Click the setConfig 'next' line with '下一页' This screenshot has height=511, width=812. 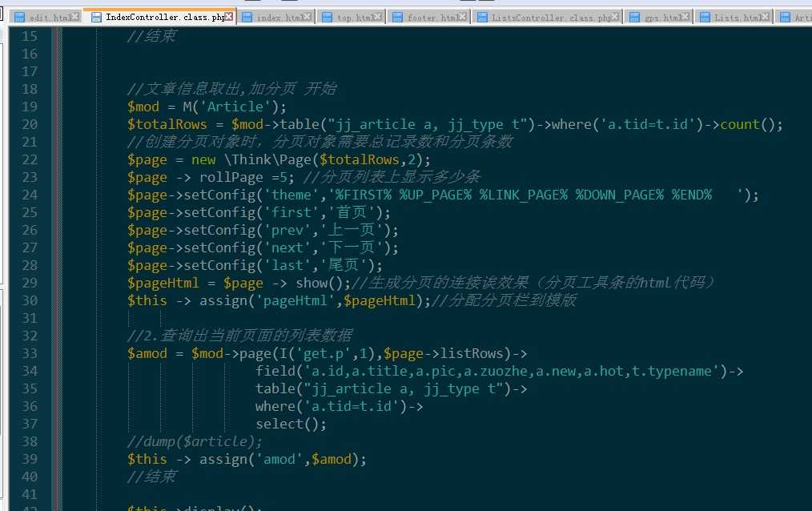coord(263,248)
